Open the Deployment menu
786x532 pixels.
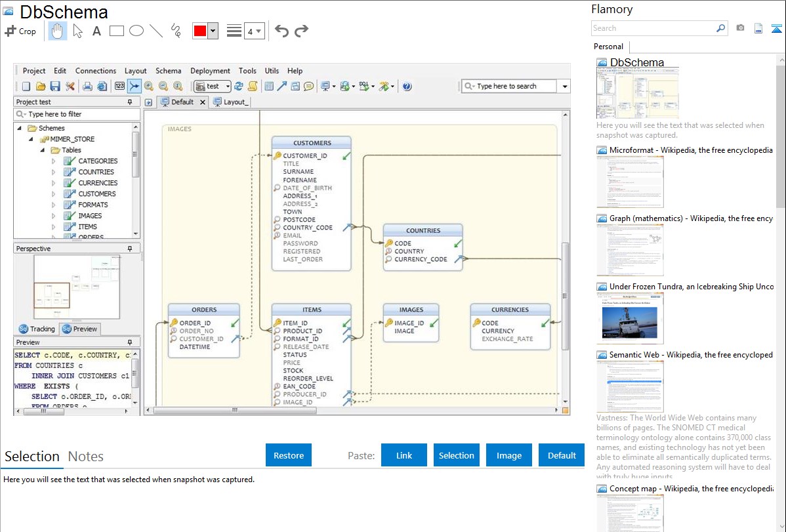click(x=210, y=71)
